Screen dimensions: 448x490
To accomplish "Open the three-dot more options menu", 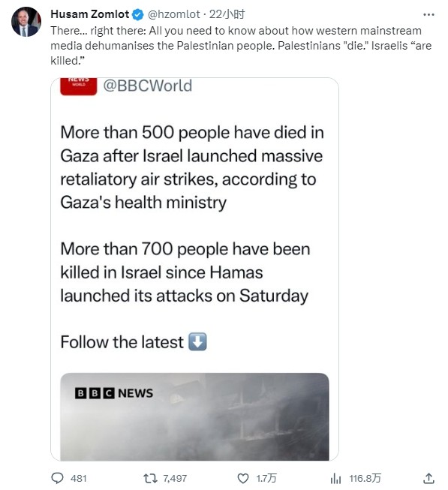I will coord(428,15).
